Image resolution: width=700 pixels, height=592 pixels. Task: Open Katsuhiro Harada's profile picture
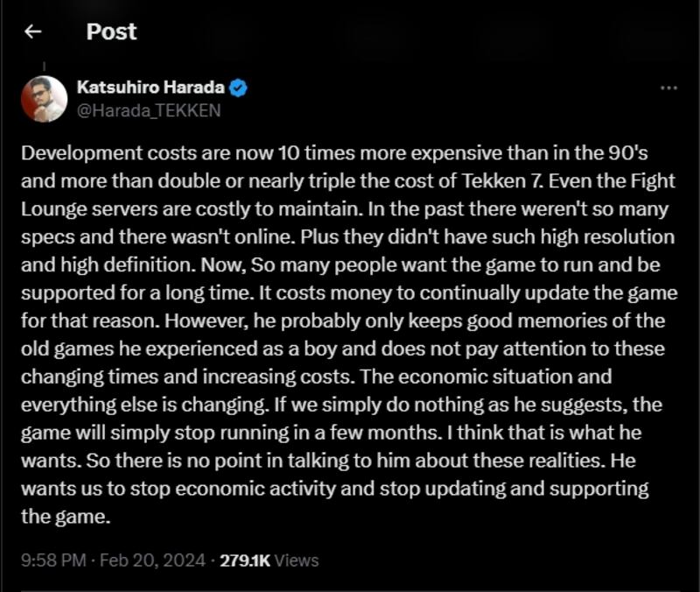tap(45, 99)
